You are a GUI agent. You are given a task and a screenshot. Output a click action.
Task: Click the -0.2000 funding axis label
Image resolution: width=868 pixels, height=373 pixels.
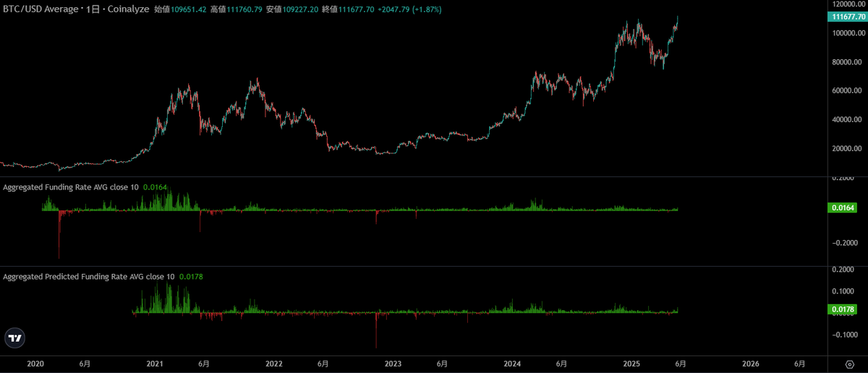click(x=846, y=243)
